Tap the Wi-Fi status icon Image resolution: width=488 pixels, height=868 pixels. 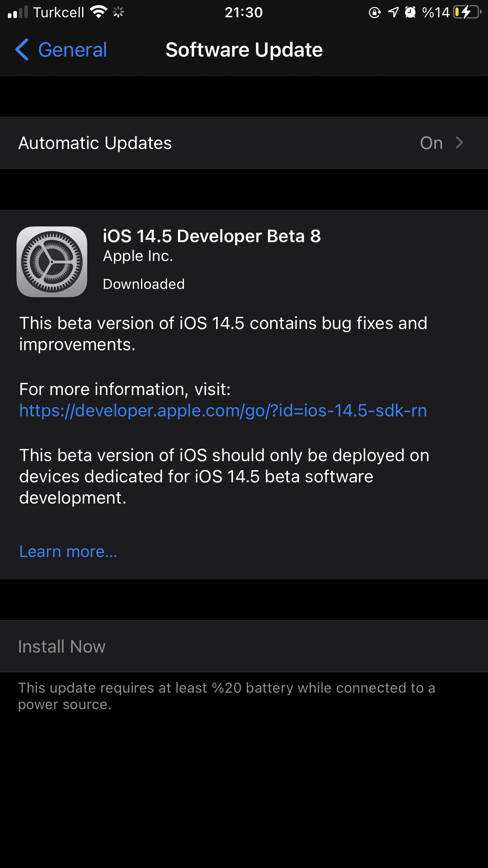pos(98,12)
